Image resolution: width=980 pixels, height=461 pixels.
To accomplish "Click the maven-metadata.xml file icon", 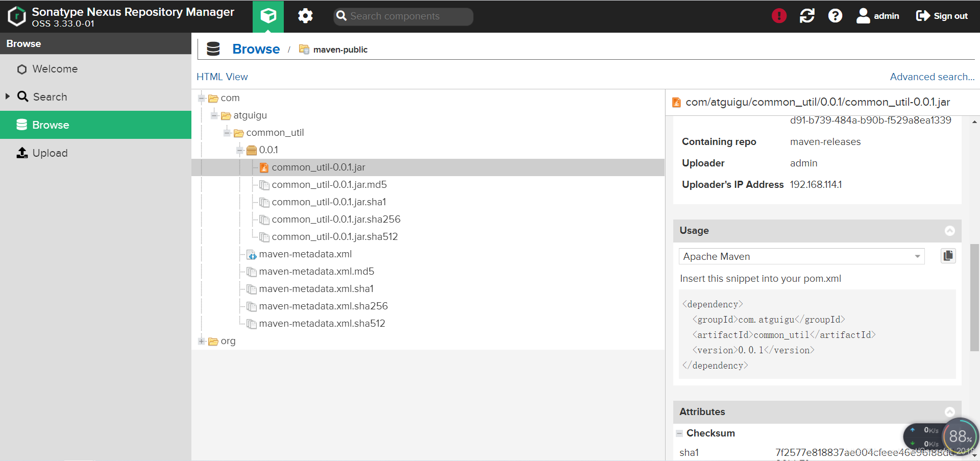I will 252,254.
